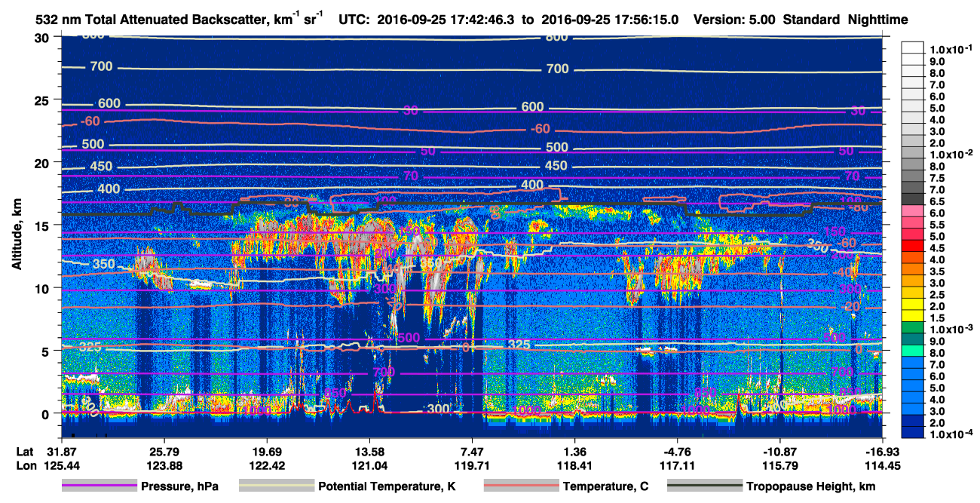Click latitude value 31.87
The height and width of the screenshot is (503, 980).
[61, 452]
